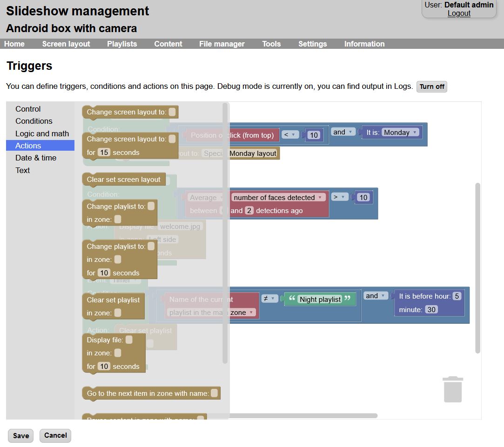Open the Playlists menu
This screenshot has height=447, width=504.
coord(122,44)
